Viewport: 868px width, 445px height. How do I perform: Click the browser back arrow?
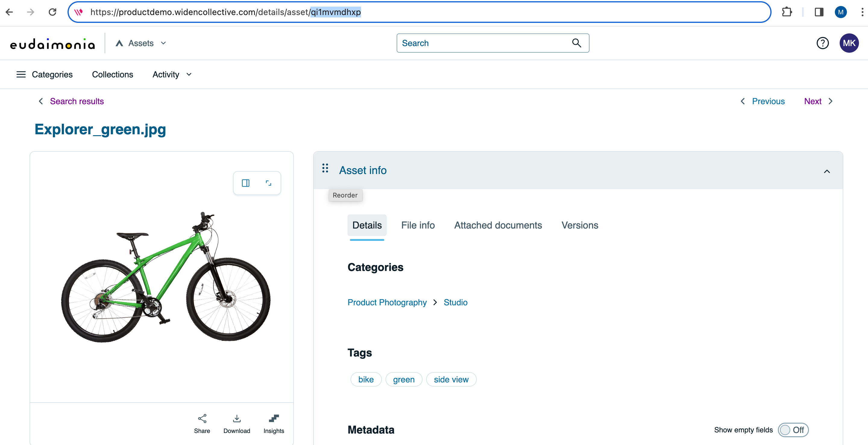[9, 12]
